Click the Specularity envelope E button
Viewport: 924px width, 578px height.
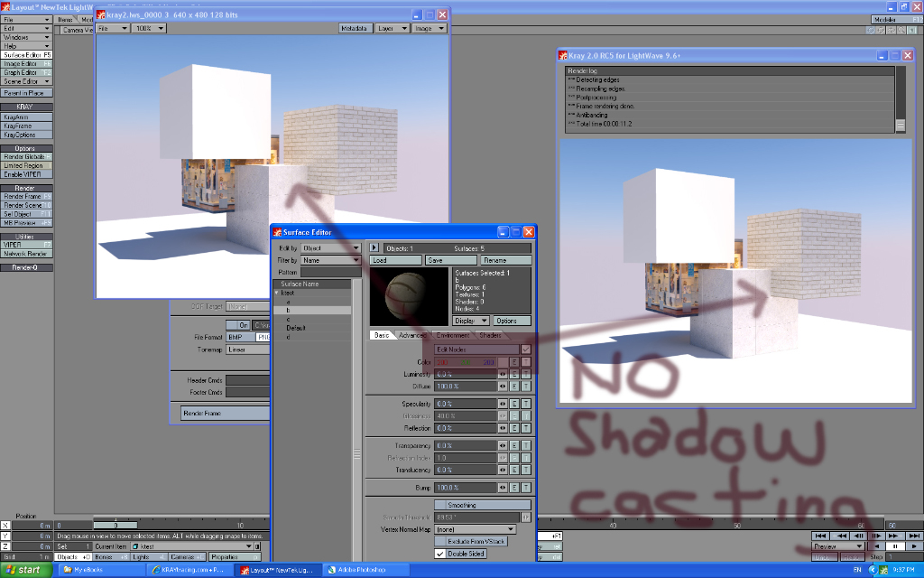click(514, 404)
